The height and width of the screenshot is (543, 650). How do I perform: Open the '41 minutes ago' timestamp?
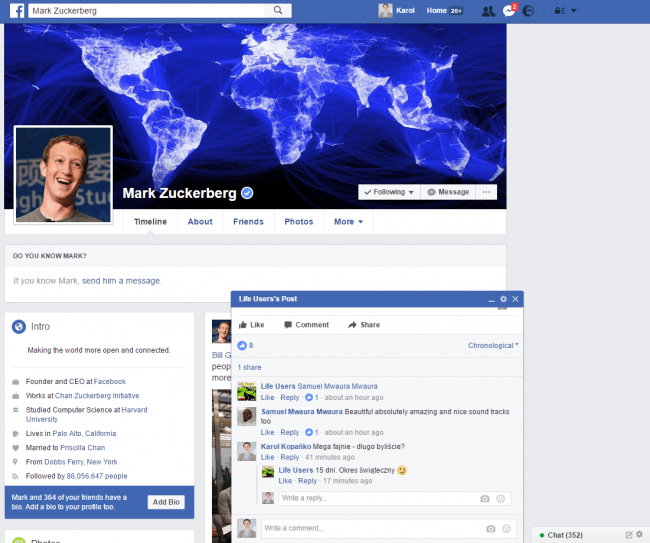tap(330, 457)
